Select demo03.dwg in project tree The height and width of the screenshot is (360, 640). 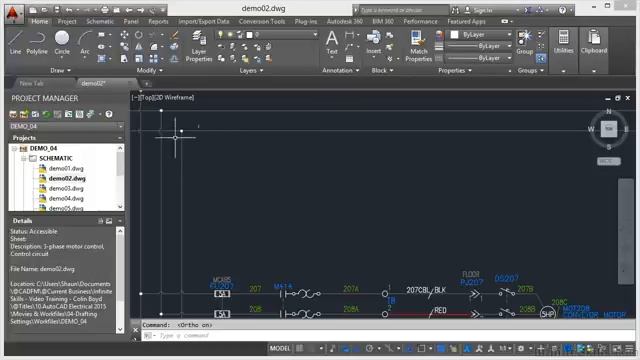[66, 189]
